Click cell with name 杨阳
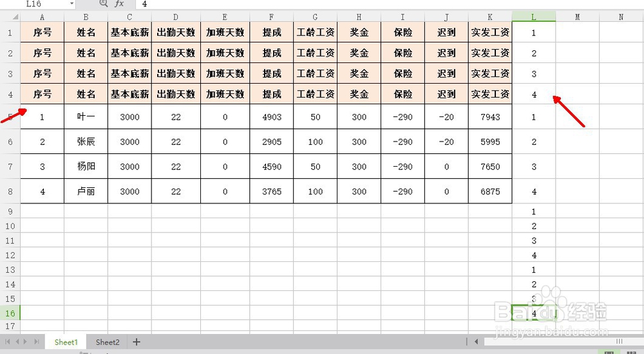The image size is (644, 354). (x=86, y=166)
